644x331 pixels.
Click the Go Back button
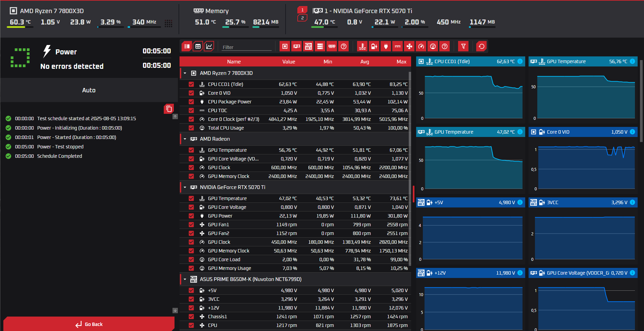[x=89, y=324]
